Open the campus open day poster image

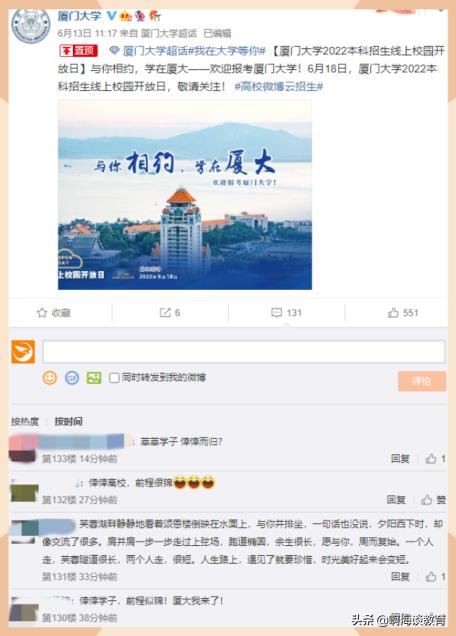click(185, 195)
